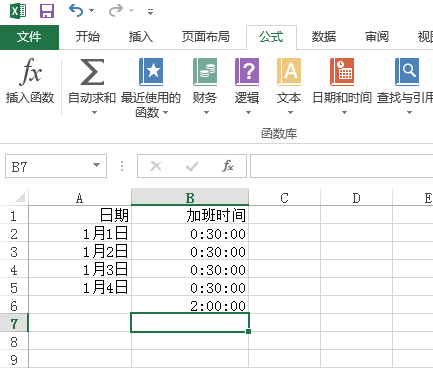Viewport: 433px width, 368px height.
Task: Expand the 自动求和 dropdown arrow
Action: pyautogui.click(x=94, y=113)
